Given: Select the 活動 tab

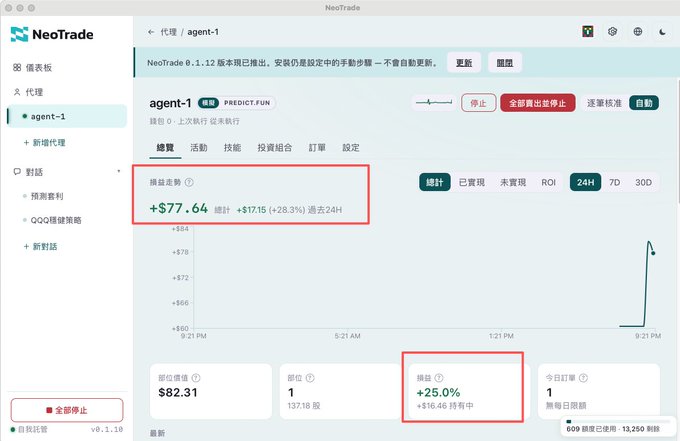Looking at the screenshot, I should coord(199,148).
